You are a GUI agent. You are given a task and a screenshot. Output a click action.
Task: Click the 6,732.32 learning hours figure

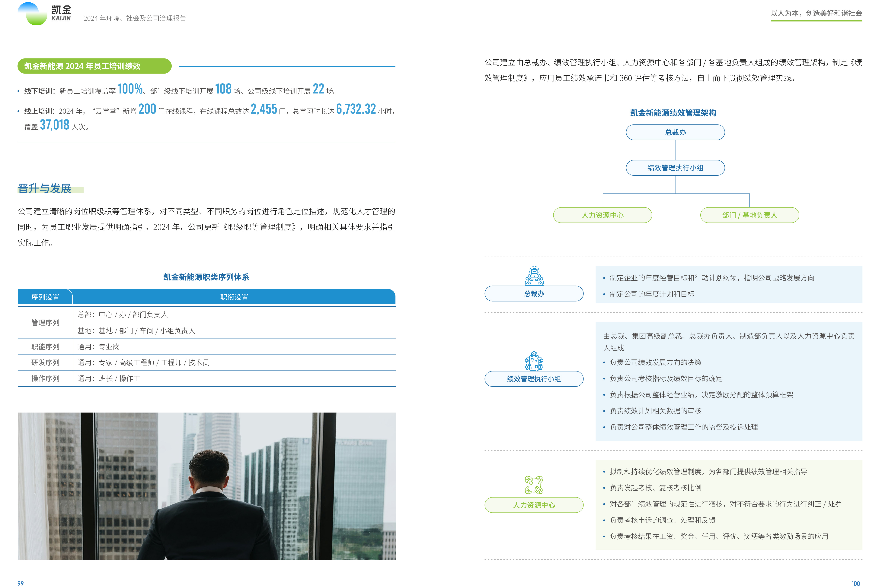[x=356, y=109]
